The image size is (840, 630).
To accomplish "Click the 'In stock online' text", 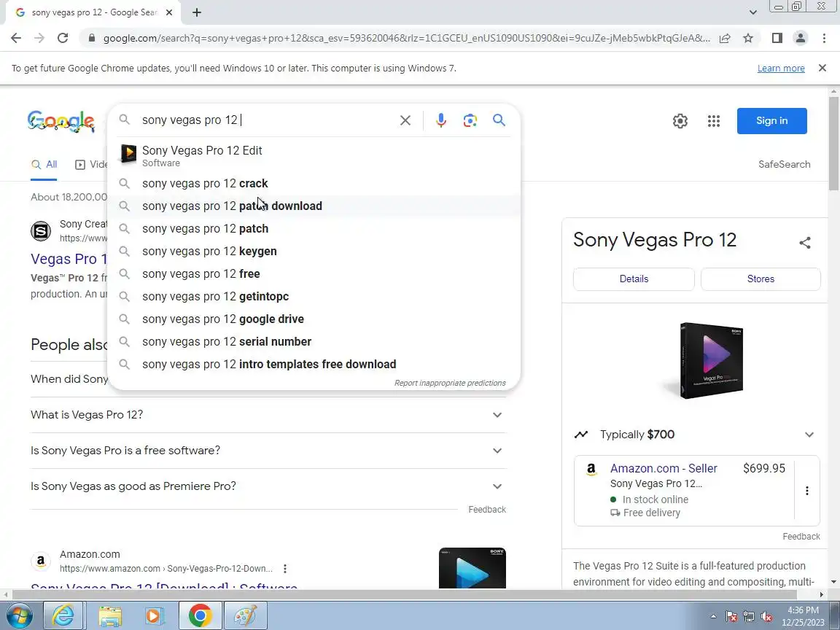I will [x=656, y=499].
